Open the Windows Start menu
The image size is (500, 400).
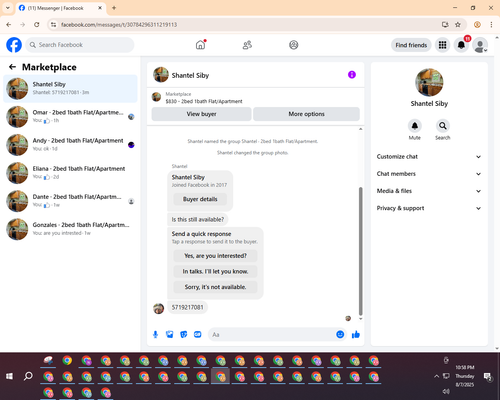[9, 376]
